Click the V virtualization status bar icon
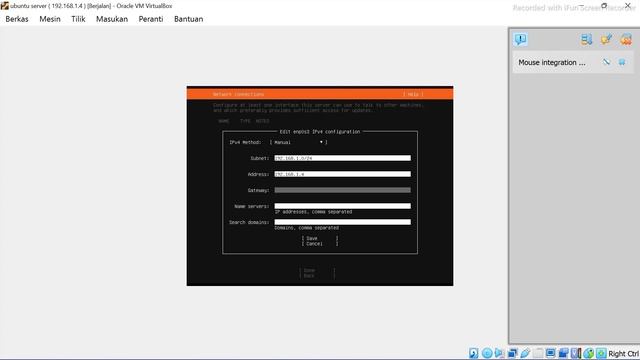Screen dimensions: 640x360 576,353
